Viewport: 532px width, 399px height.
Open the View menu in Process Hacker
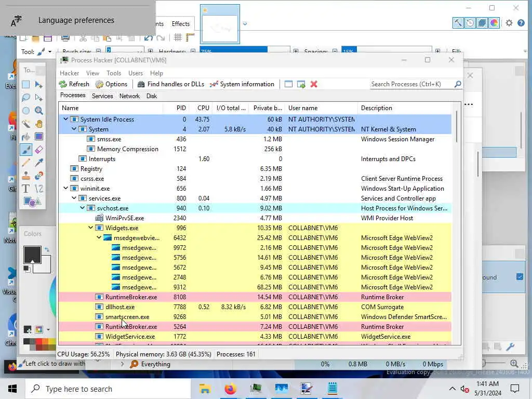pyautogui.click(x=92, y=73)
